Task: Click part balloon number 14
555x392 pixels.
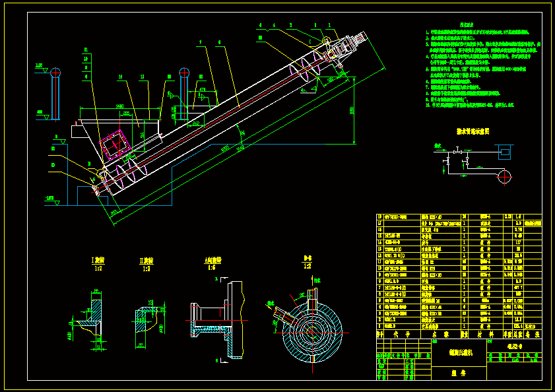Action: coord(121,77)
